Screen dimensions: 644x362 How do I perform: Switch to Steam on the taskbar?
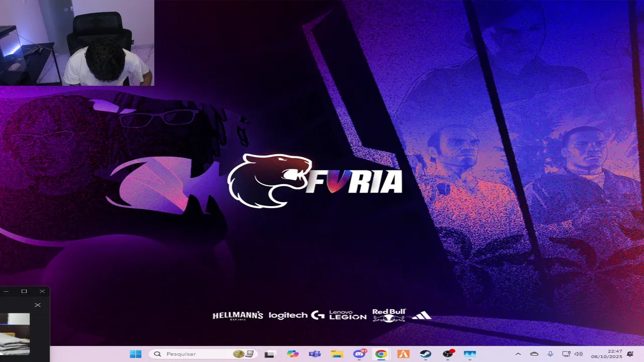(426, 354)
